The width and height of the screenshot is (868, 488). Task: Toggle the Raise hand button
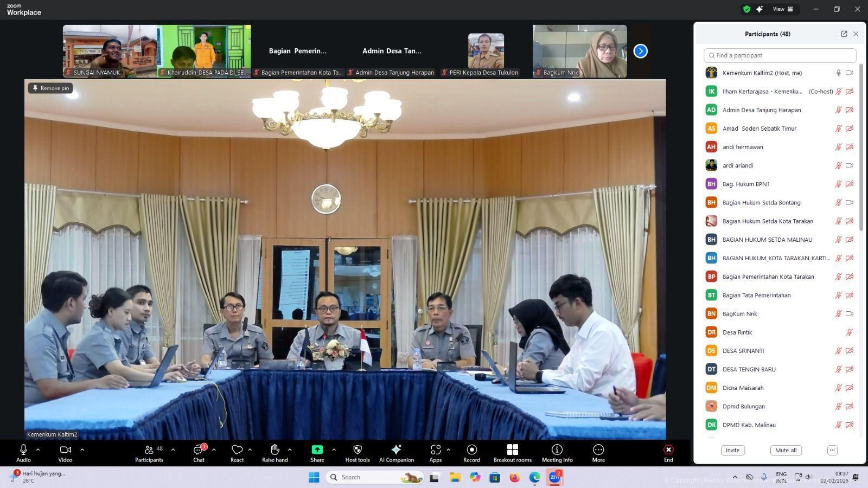(275, 450)
